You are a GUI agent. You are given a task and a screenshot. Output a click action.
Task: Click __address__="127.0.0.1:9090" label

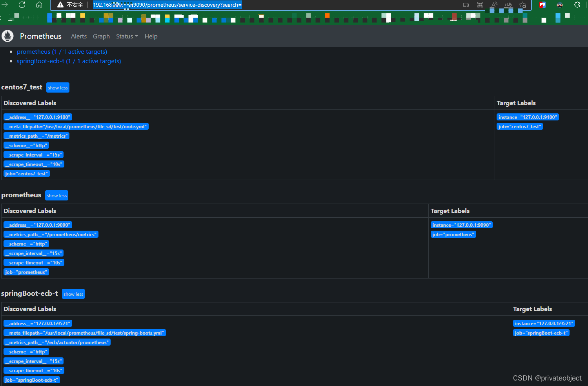point(38,225)
